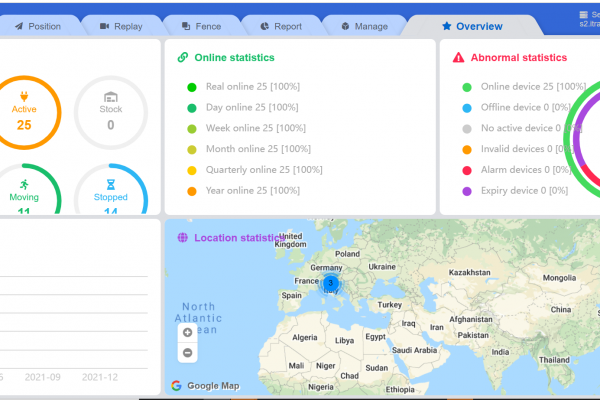This screenshot has width=600, height=400.
Task: Select the Overview tab
Action: 472,26
